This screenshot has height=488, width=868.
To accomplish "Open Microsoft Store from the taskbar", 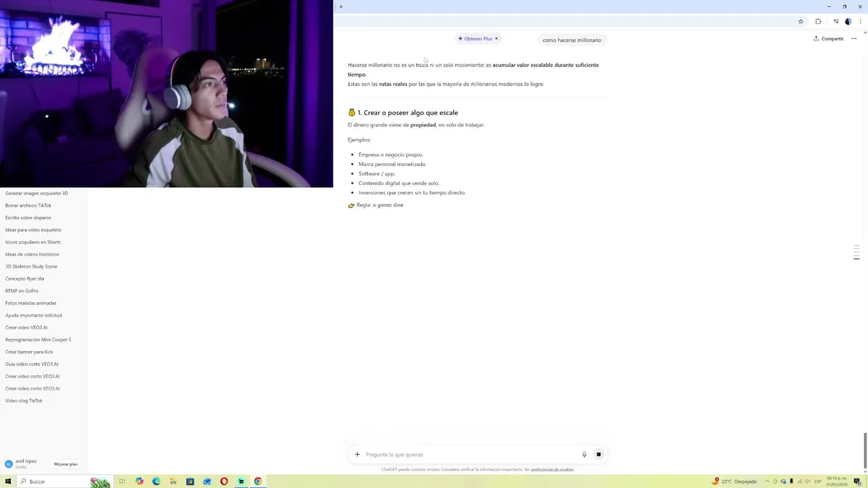I will tap(190, 481).
